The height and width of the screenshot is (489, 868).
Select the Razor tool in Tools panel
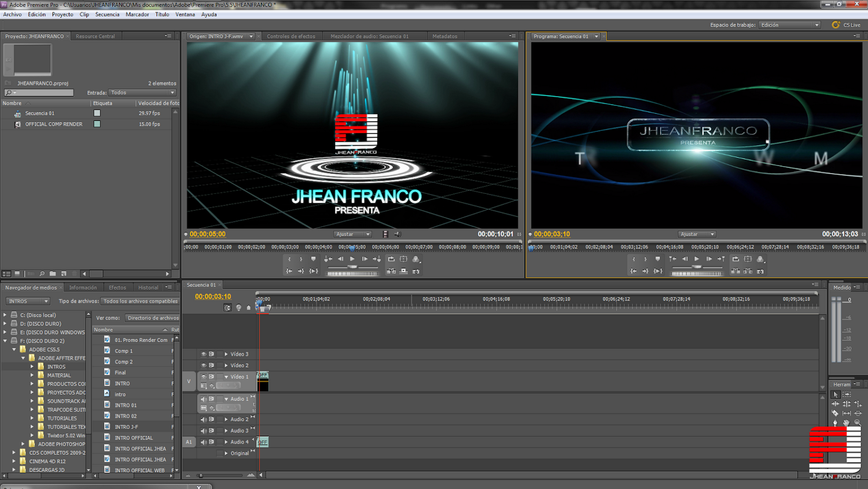coord(835,413)
